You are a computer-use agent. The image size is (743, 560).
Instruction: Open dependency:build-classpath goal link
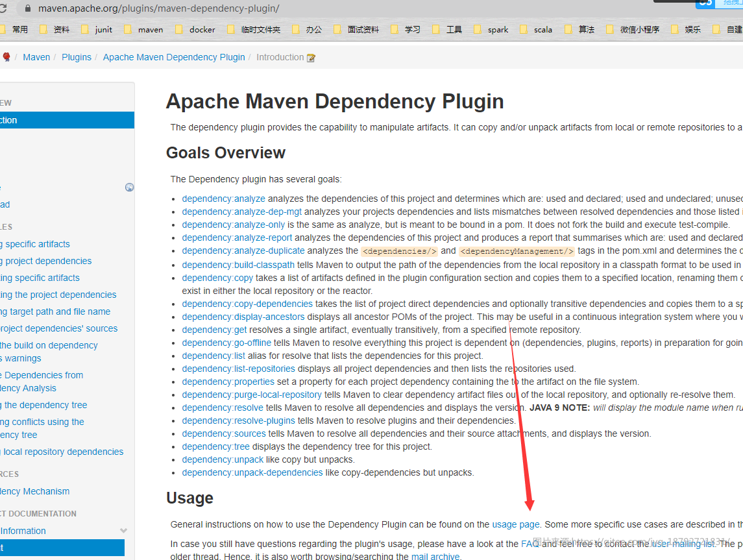[x=238, y=265]
